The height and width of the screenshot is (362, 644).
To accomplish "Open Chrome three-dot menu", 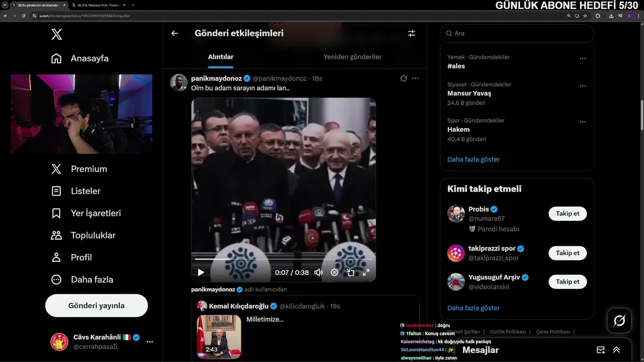I will [x=638, y=16].
